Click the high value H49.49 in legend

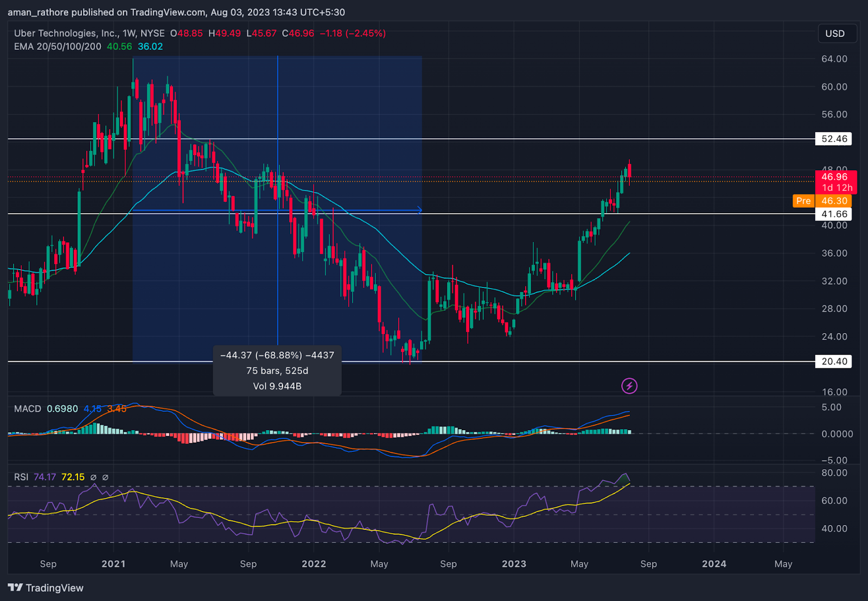pos(225,33)
